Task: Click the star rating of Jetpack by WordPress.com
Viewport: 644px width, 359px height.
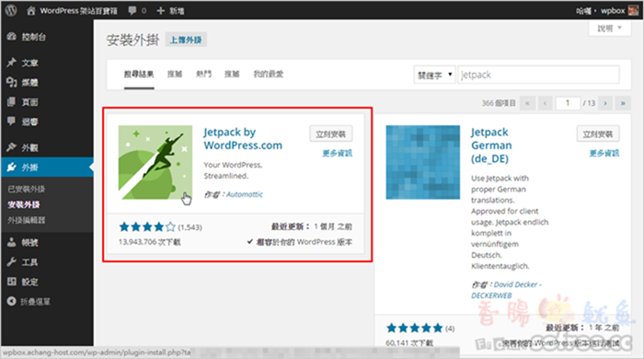Action: click(x=147, y=226)
